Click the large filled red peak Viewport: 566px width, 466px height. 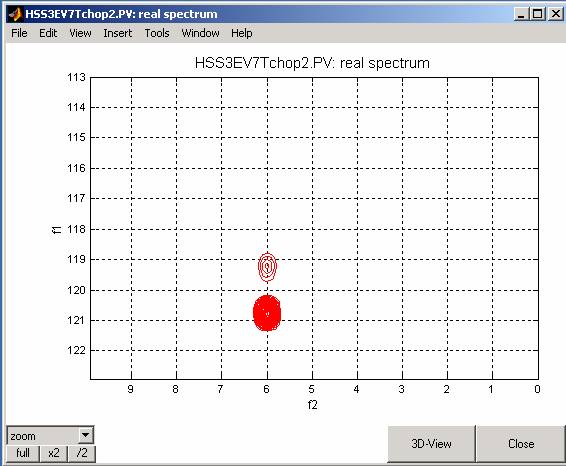267,313
